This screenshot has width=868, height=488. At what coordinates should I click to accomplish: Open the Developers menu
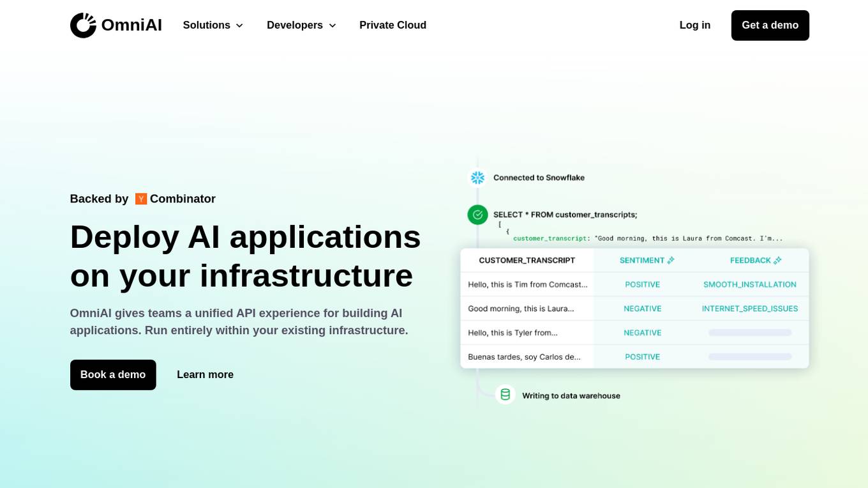[301, 25]
